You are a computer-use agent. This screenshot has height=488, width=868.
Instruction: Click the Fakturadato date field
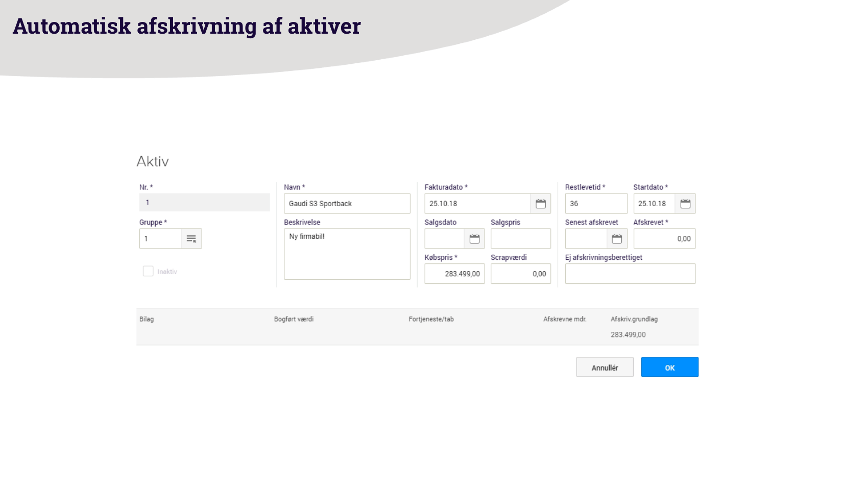(x=477, y=204)
